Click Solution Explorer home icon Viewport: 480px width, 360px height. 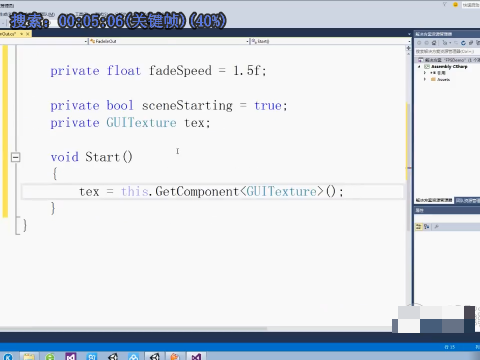pyautogui.click(x=434, y=43)
